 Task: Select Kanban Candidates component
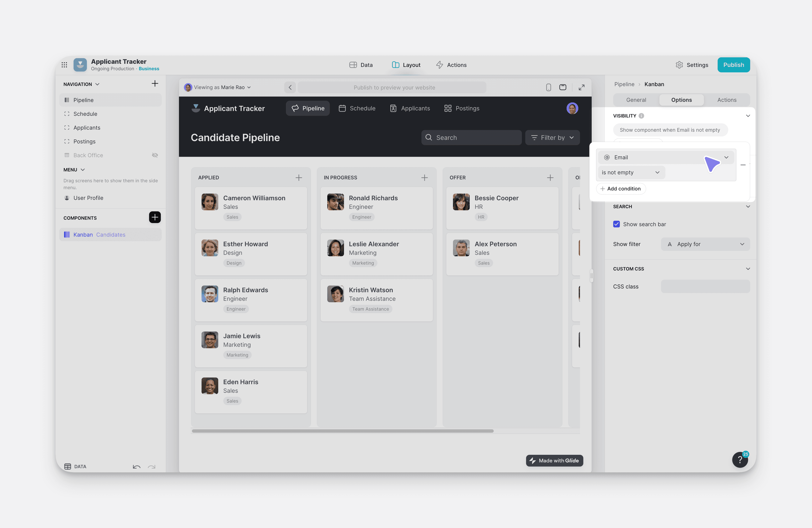pos(111,235)
